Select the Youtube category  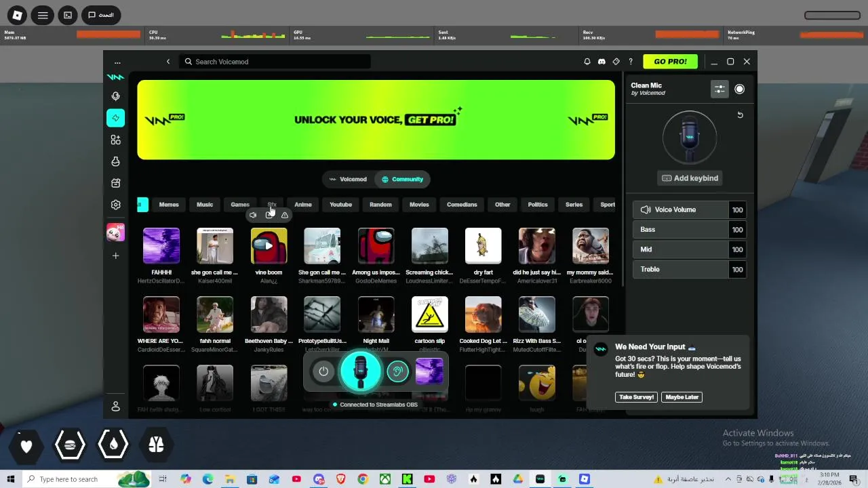(x=341, y=205)
